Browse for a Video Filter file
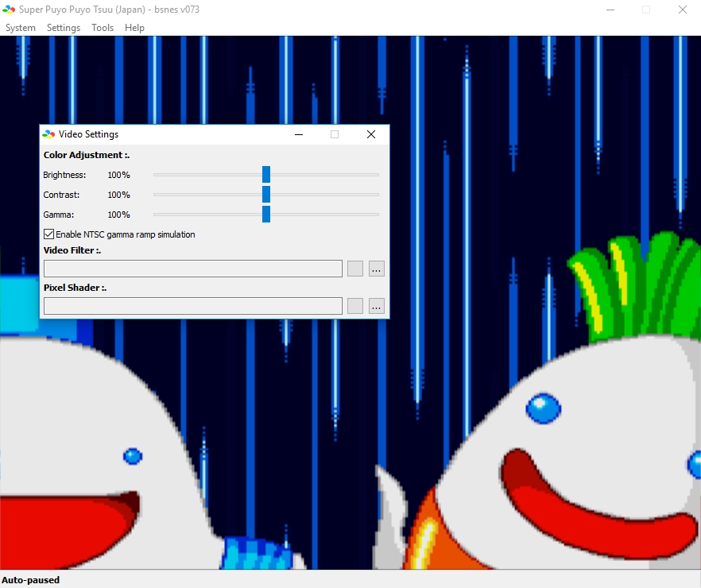Image resolution: width=701 pixels, height=588 pixels. [x=377, y=269]
